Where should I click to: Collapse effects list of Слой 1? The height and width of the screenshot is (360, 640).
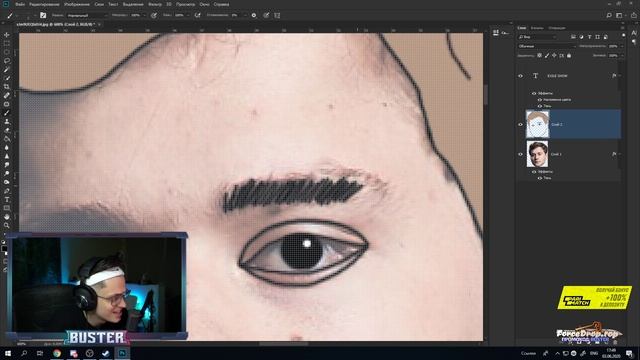[x=620, y=154]
